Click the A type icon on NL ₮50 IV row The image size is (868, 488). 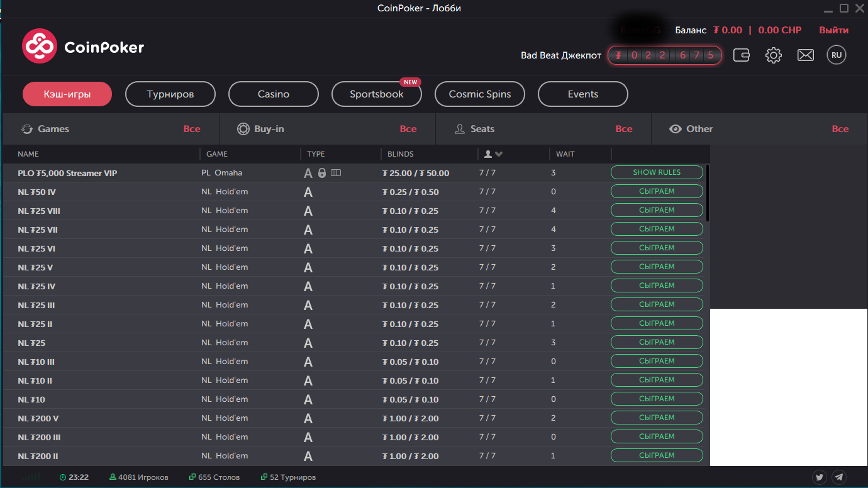308,192
